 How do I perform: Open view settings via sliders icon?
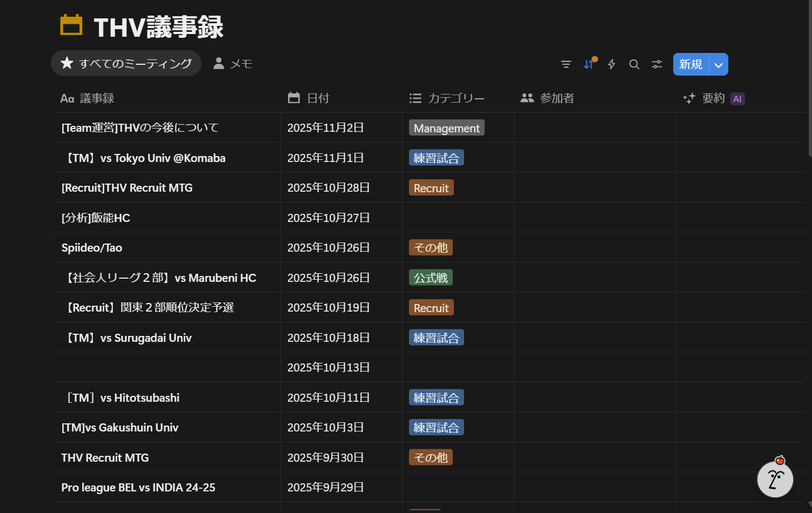(656, 64)
